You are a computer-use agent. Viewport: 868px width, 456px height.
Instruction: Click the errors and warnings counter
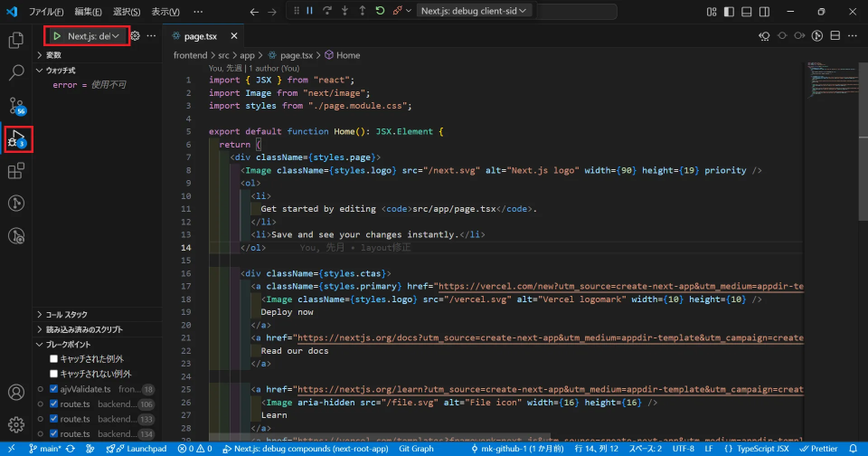tap(195, 449)
